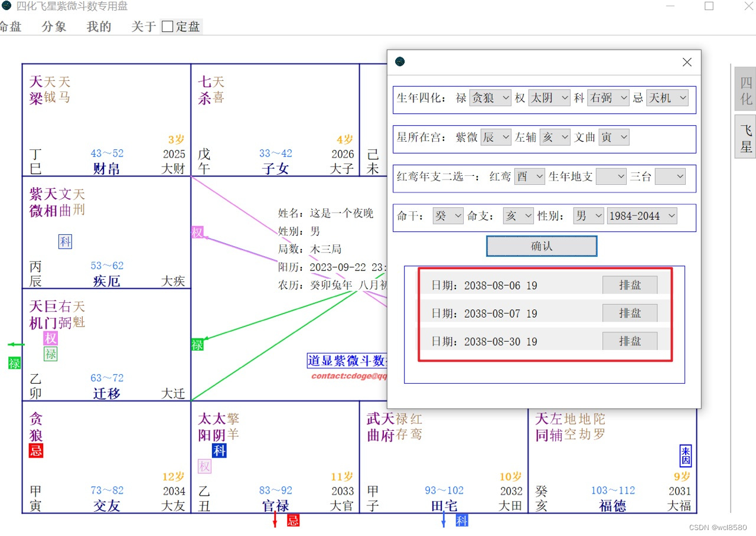The image size is (756, 536).
Task: Expand the 忌 star dropdown showing 天机
Action: 667,98
